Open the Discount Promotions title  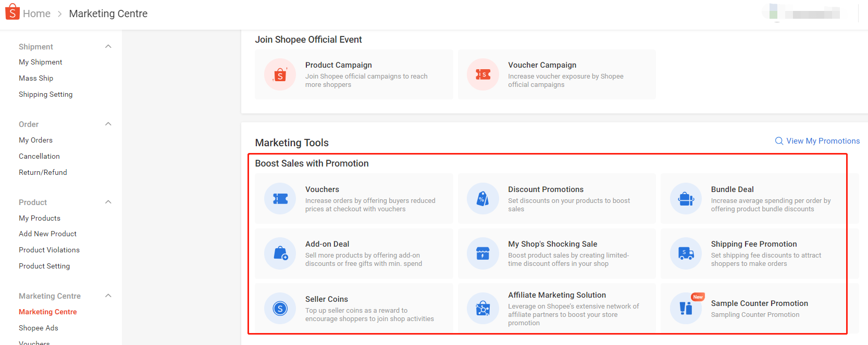pyautogui.click(x=546, y=189)
